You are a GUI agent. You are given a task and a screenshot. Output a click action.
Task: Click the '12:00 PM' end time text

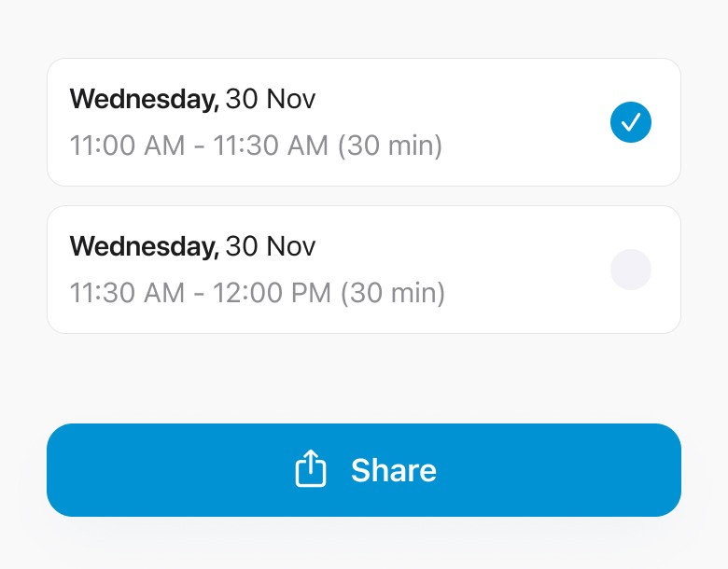point(272,293)
